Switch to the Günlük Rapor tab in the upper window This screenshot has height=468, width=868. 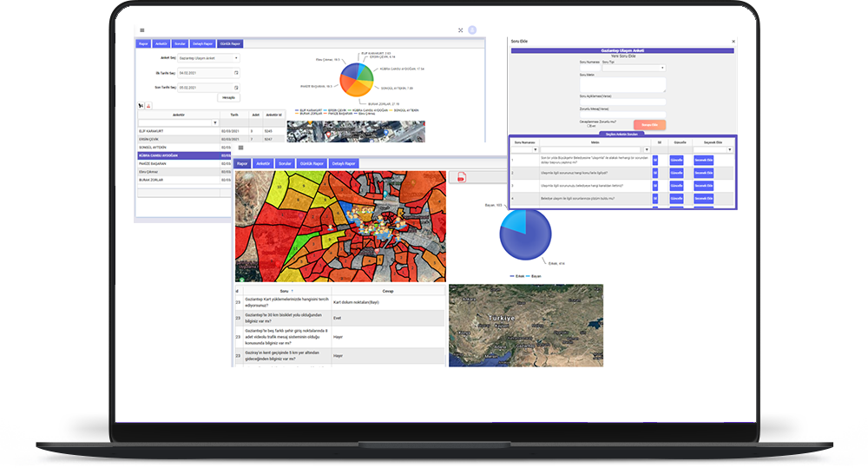[230, 43]
